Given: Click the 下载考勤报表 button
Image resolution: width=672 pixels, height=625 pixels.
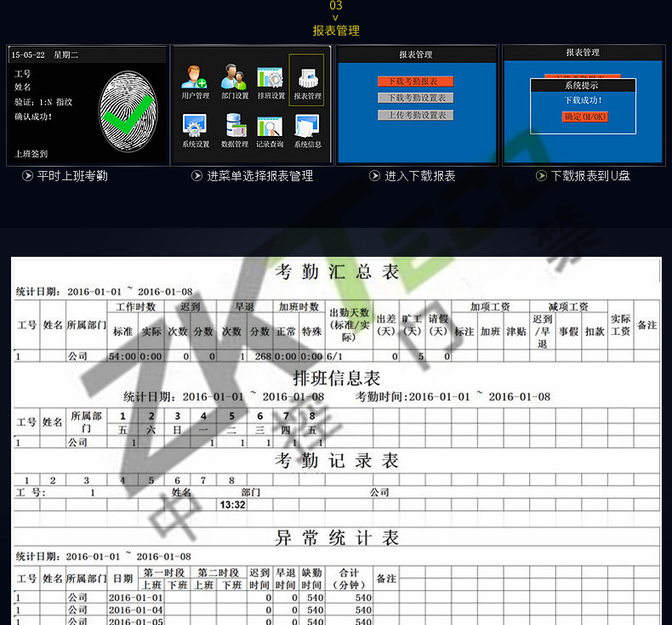Looking at the screenshot, I should point(415,82).
